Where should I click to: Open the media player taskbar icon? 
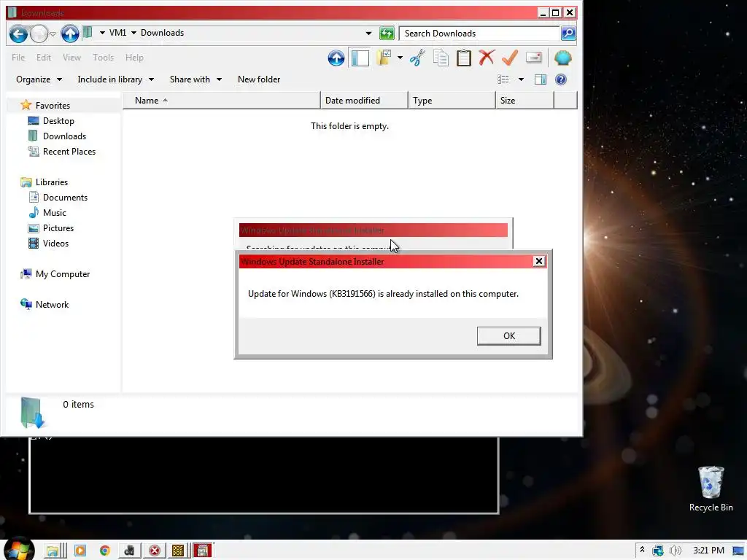click(80, 551)
